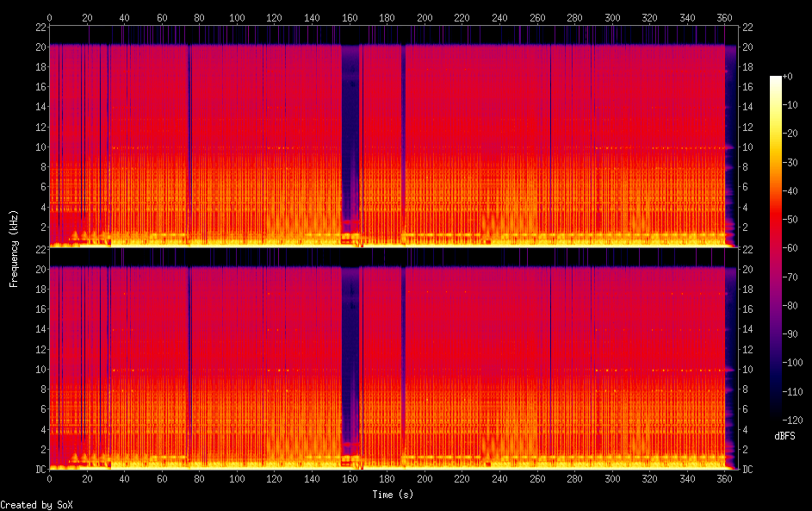Click the wide silent gap in the upper channel
812x511 pixels.
point(350,129)
